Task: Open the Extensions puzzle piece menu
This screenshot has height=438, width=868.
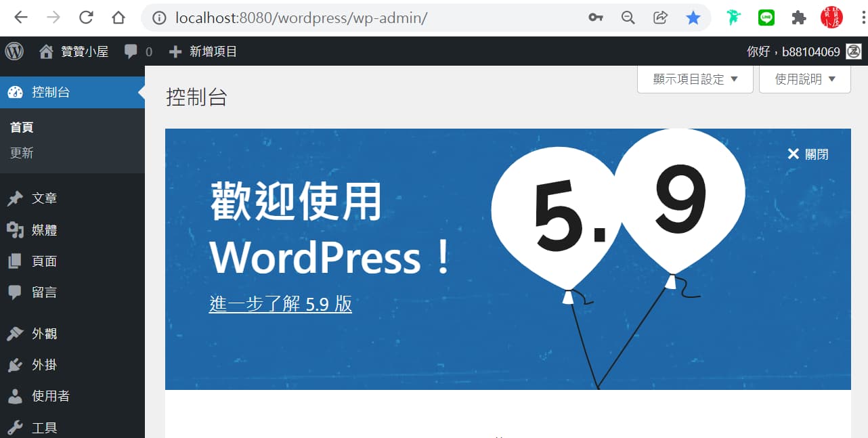Action: (x=799, y=18)
